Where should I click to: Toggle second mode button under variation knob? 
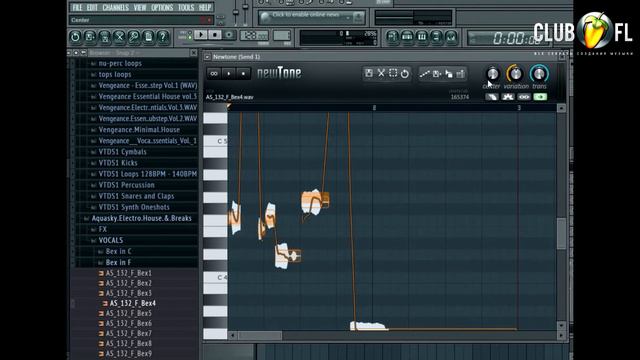pos(508,97)
